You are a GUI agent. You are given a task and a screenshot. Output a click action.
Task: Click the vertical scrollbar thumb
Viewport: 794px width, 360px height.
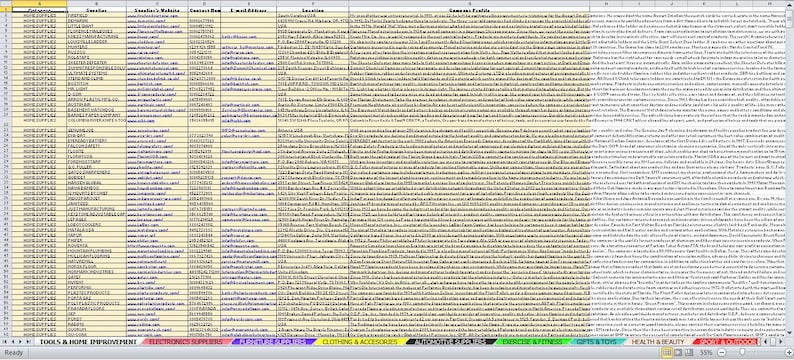click(790, 20)
